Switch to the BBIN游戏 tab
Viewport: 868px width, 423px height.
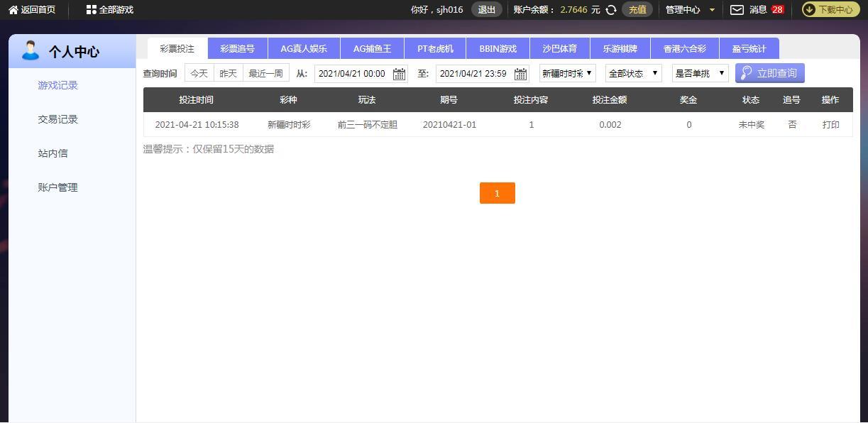coord(498,49)
